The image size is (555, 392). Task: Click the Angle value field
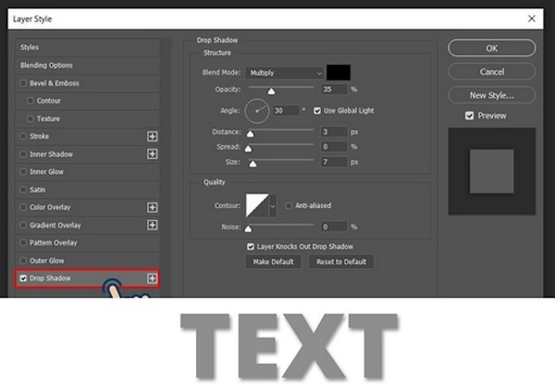click(x=286, y=111)
